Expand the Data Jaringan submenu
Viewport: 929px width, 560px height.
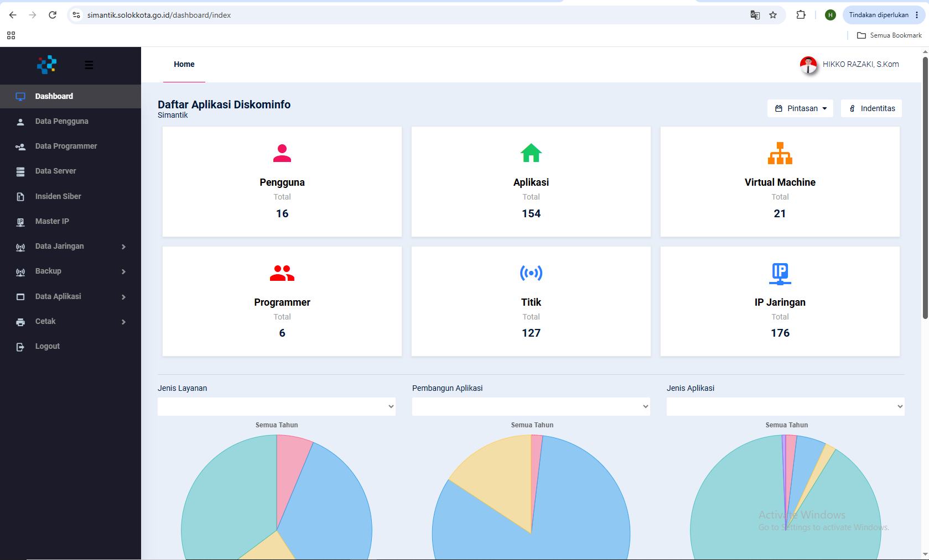[123, 247]
